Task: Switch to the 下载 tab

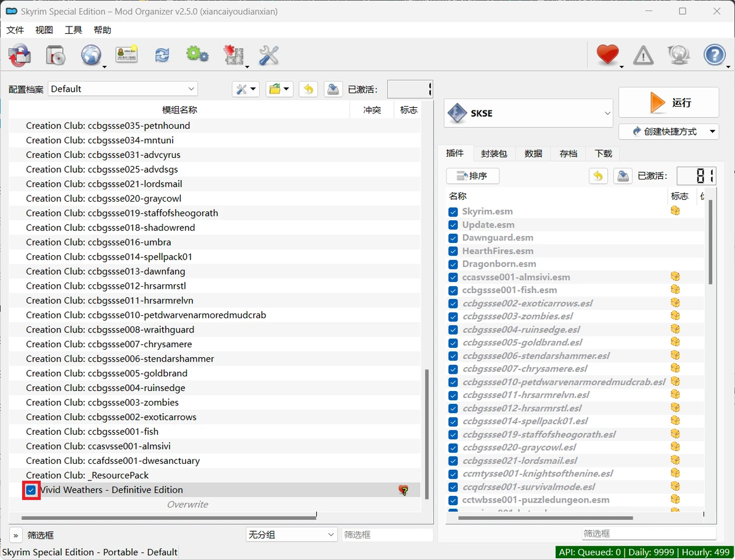Action: point(604,154)
